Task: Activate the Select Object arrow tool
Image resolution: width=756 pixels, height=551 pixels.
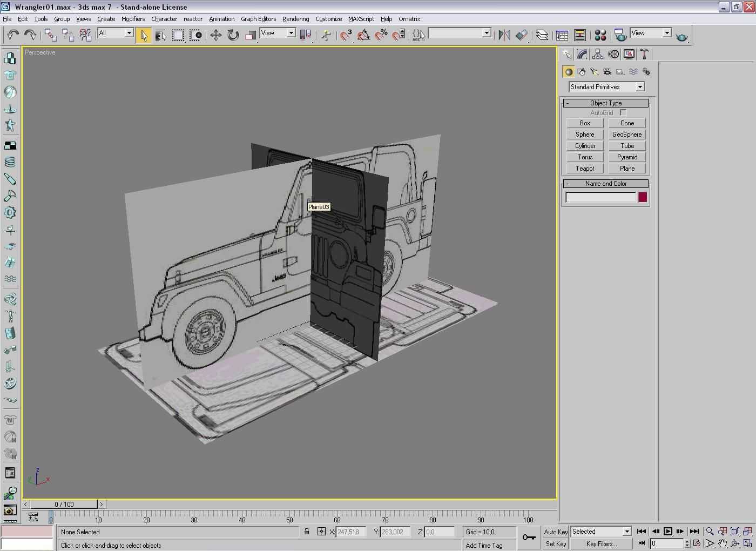Action: [x=144, y=35]
